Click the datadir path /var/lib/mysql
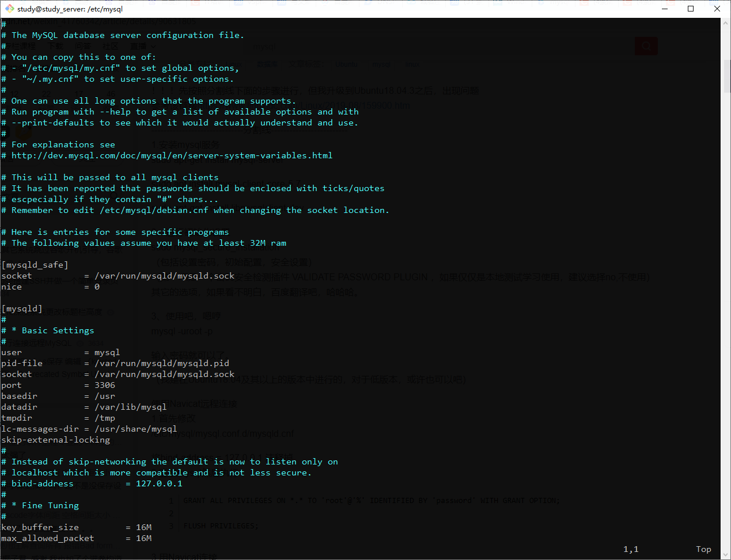731x560 pixels. tap(131, 407)
